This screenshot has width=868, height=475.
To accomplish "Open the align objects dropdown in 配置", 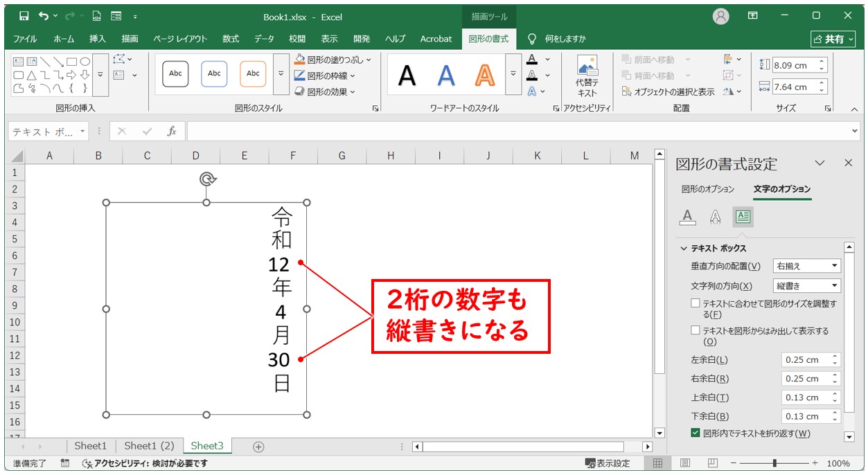I will coord(733,60).
